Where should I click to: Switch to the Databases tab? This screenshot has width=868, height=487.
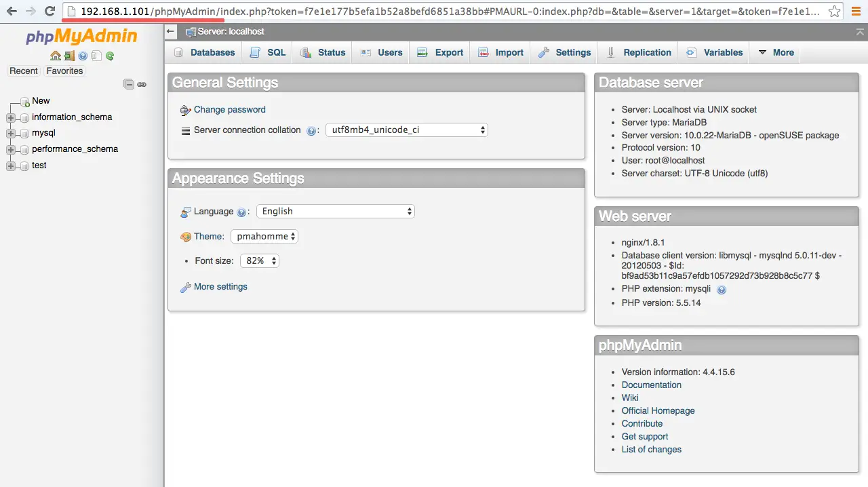point(204,52)
